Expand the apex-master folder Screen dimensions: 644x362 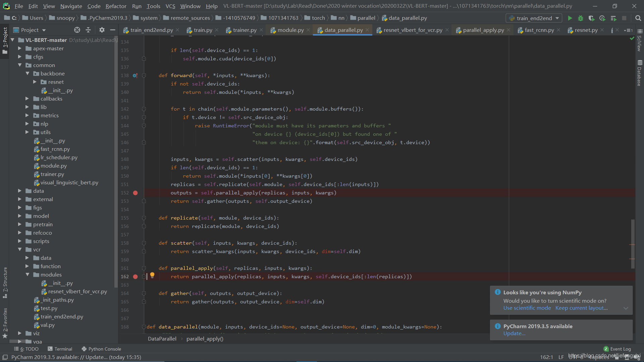pyautogui.click(x=20, y=48)
